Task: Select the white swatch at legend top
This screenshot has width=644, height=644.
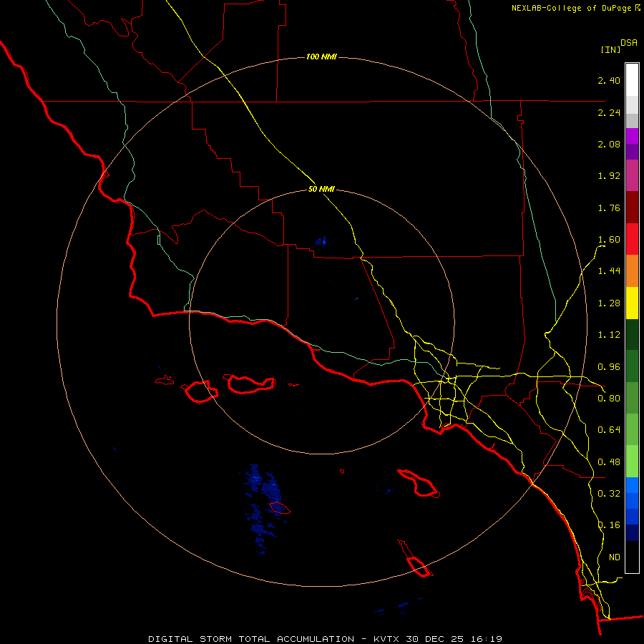Action: coord(632,79)
